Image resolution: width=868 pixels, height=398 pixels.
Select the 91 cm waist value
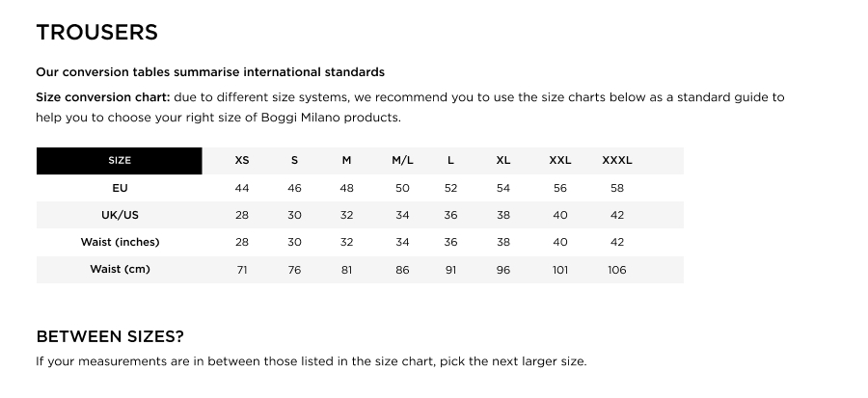[x=450, y=270]
